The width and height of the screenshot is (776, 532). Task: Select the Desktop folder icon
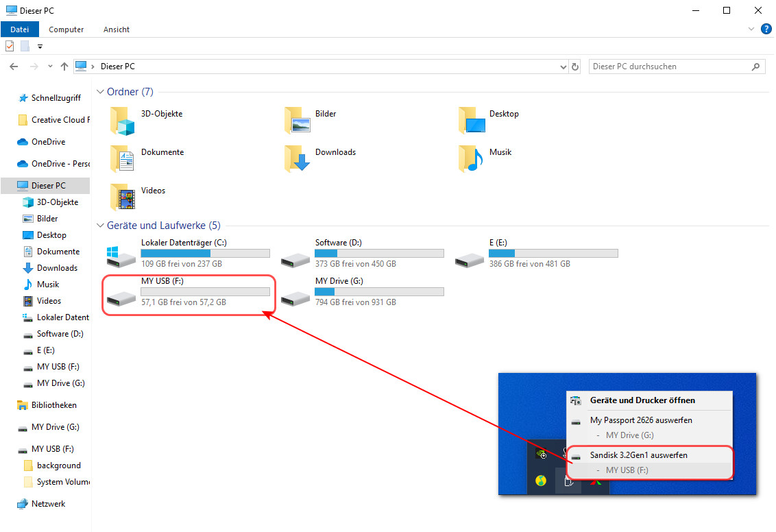[472, 120]
